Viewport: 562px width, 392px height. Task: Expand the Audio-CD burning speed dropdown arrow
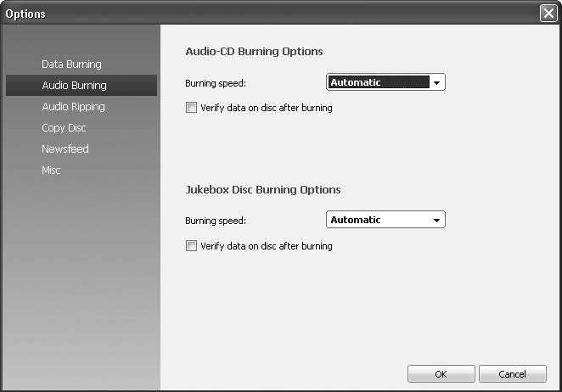click(436, 83)
